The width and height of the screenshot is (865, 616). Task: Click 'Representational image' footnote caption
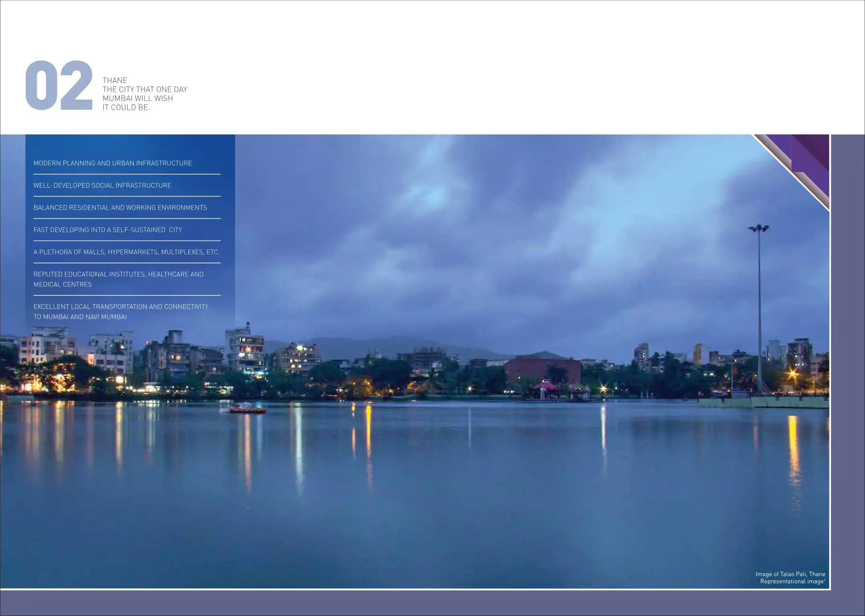[x=793, y=581]
